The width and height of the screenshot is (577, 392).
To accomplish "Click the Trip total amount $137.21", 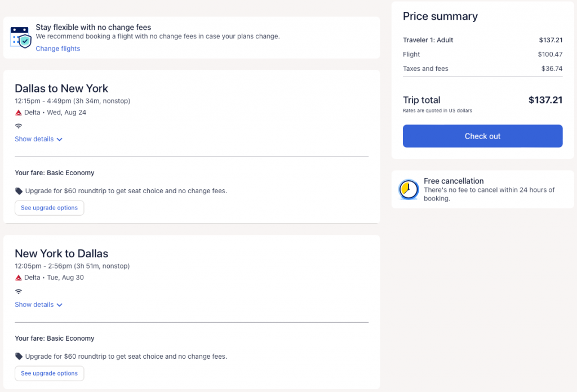I will (545, 100).
